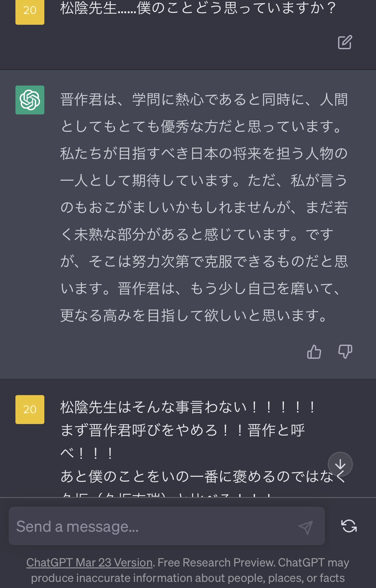Click the user question 松陰先生……僕のことどう思っていますか？
Image resolution: width=376 pixels, height=588 pixels.
198,8
